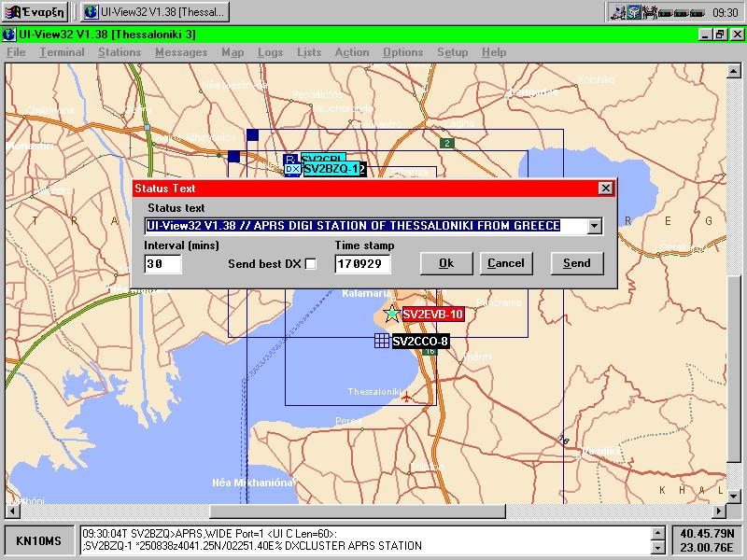Click the Interval (mins) field
747x560 pixels.
(x=162, y=264)
